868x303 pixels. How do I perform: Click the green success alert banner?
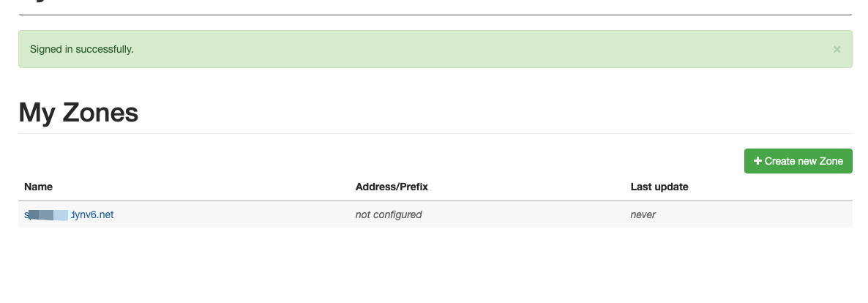[435, 49]
